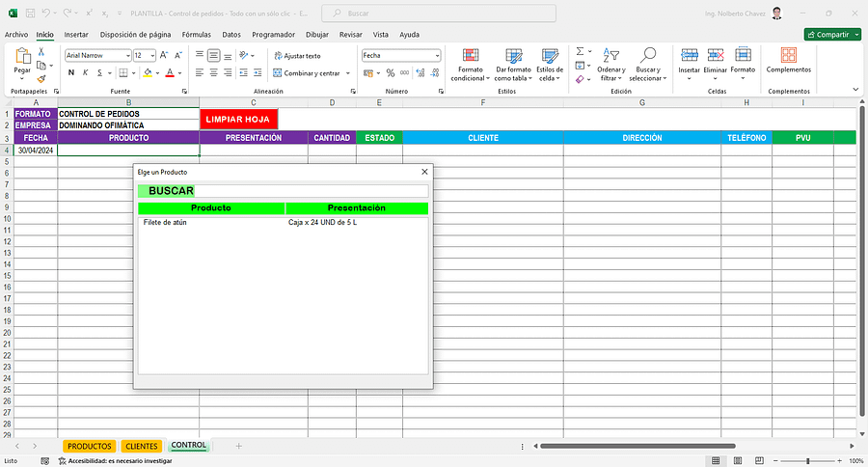The height and width of the screenshot is (467, 868).
Task: Open Dar formato como tabla gallery
Action: pyautogui.click(x=513, y=65)
